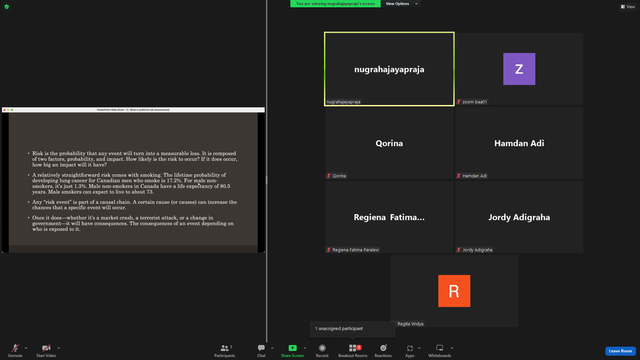
Task: Click the PowerPoint Slide Show window title bar
Action: click(133, 110)
